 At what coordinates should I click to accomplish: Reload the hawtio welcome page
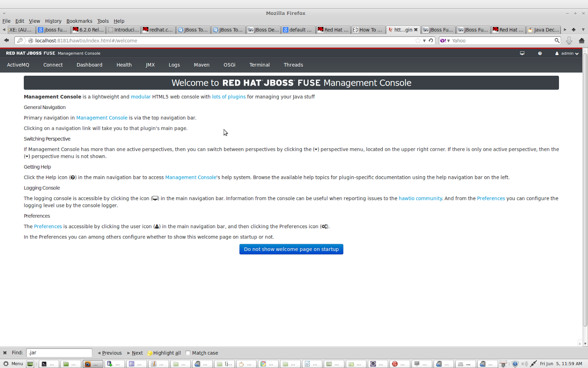pos(431,40)
